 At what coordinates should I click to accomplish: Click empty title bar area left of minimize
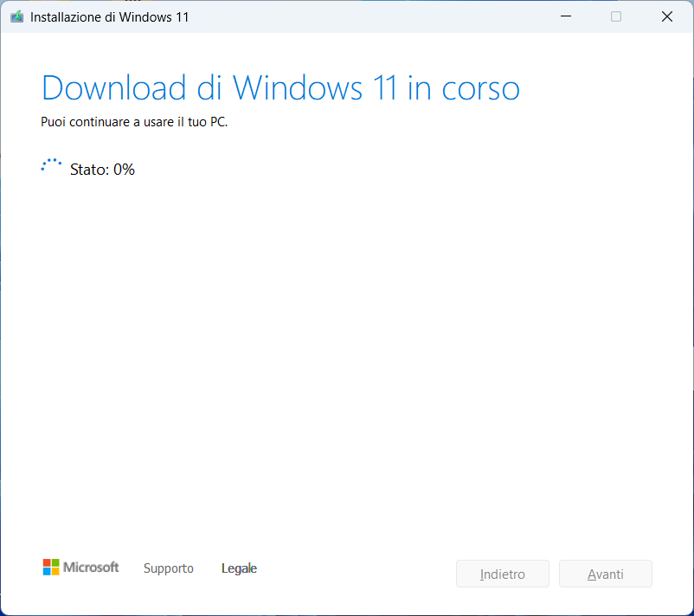(389, 16)
